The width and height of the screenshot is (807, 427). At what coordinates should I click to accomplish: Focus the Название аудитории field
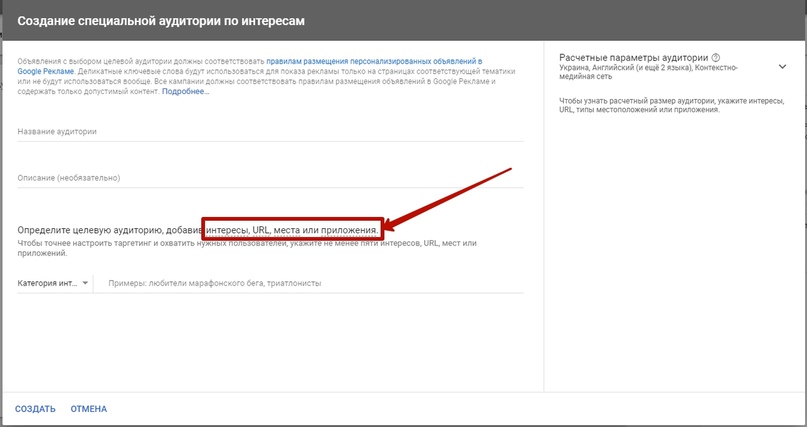tap(270, 132)
